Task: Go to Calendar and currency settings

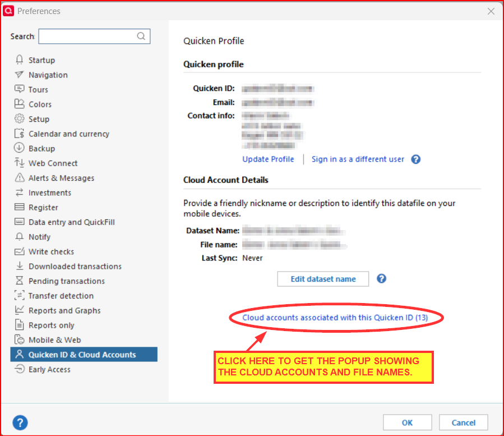Action: pyautogui.click(x=69, y=134)
